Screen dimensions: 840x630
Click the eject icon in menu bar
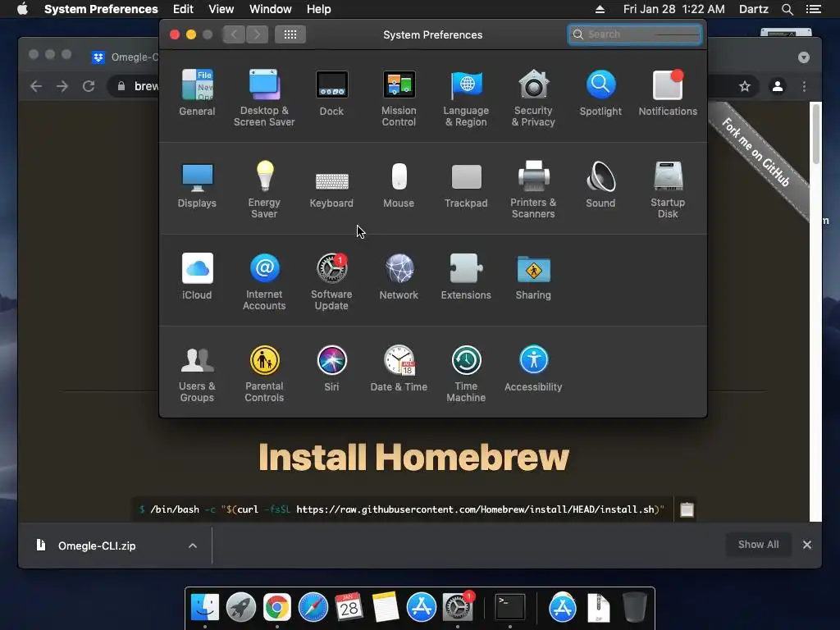(x=600, y=9)
